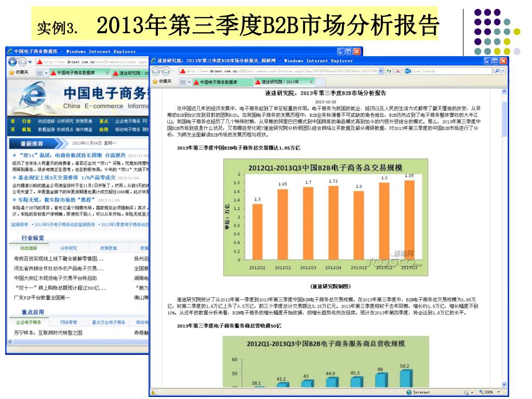Open 政策聚焦 in the blue nav bar

click(84, 121)
